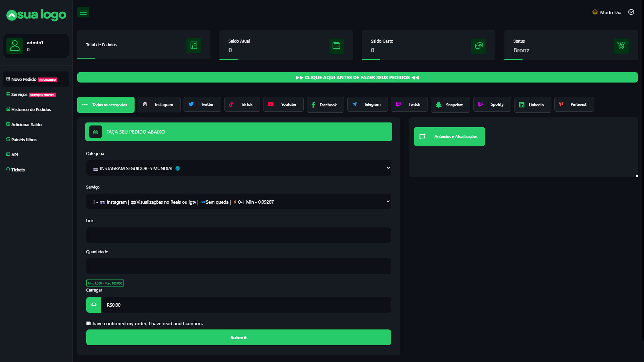Click the TikTok icon tab
The image size is (644, 362).
[x=231, y=104]
